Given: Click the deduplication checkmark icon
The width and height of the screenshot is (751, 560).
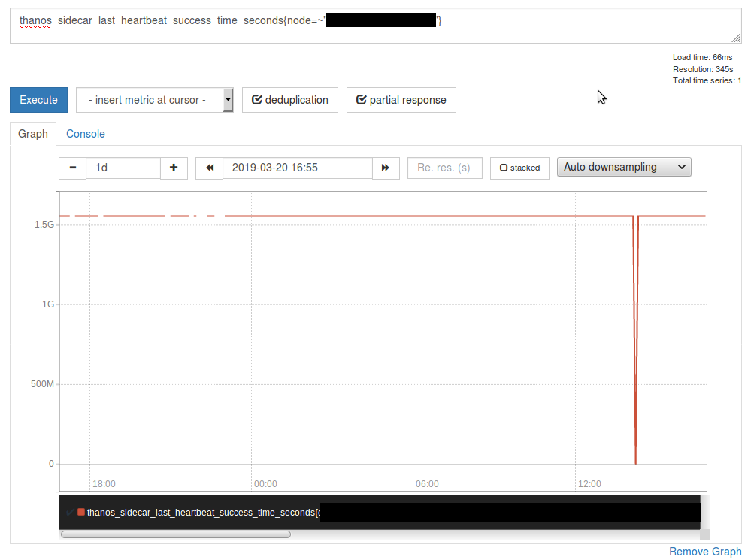Looking at the screenshot, I should click(x=256, y=99).
